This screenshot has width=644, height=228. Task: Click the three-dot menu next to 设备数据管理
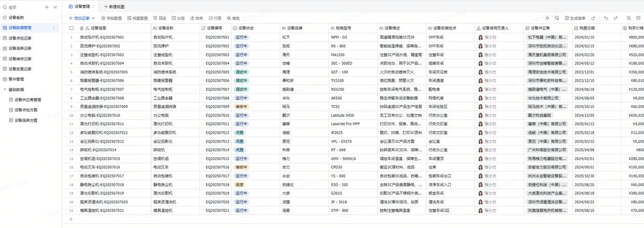point(53,27)
